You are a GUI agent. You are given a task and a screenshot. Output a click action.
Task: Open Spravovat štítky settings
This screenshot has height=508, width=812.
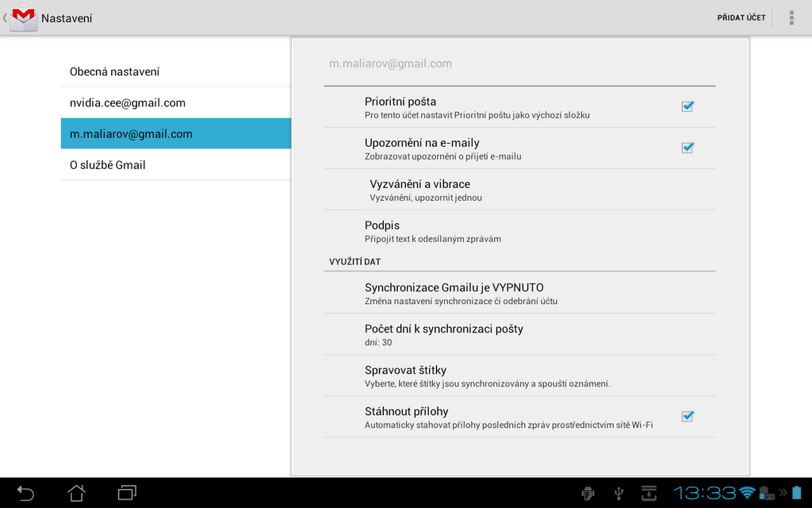pos(519,375)
